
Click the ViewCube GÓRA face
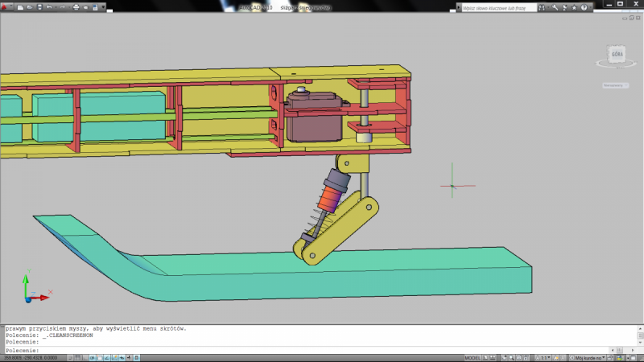(x=617, y=56)
